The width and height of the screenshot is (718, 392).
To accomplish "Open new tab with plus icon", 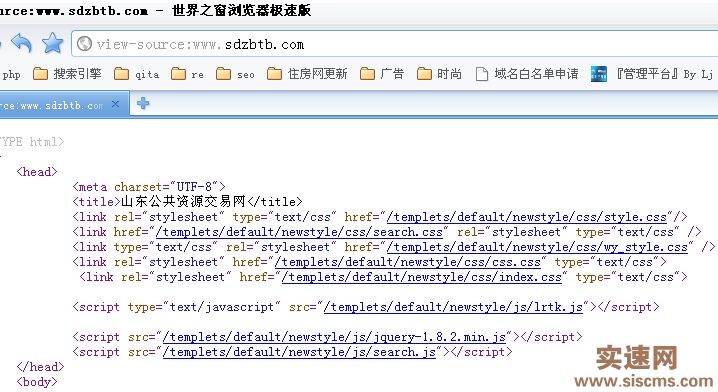I will tap(143, 103).
